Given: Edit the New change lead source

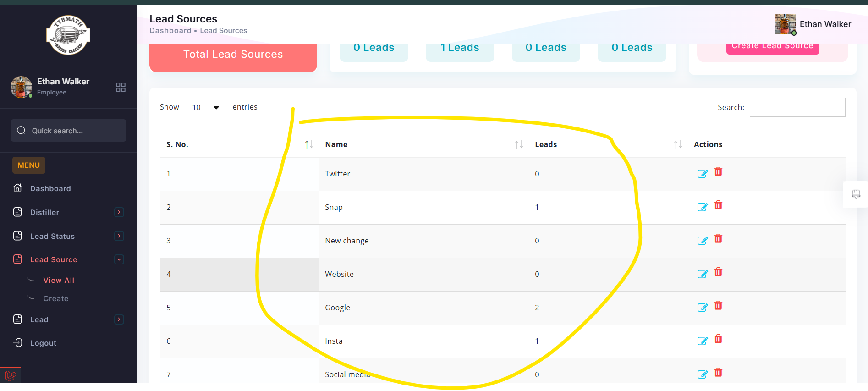Looking at the screenshot, I should point(702,241).
